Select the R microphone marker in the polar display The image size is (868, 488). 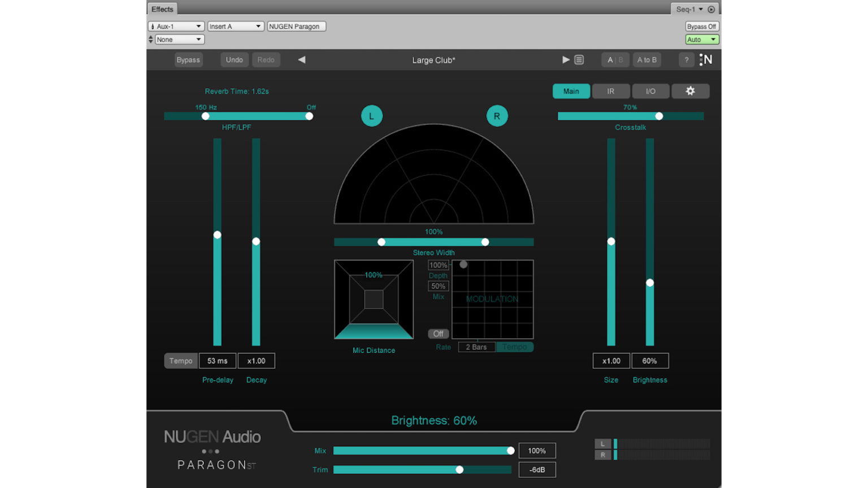(497, 115)
